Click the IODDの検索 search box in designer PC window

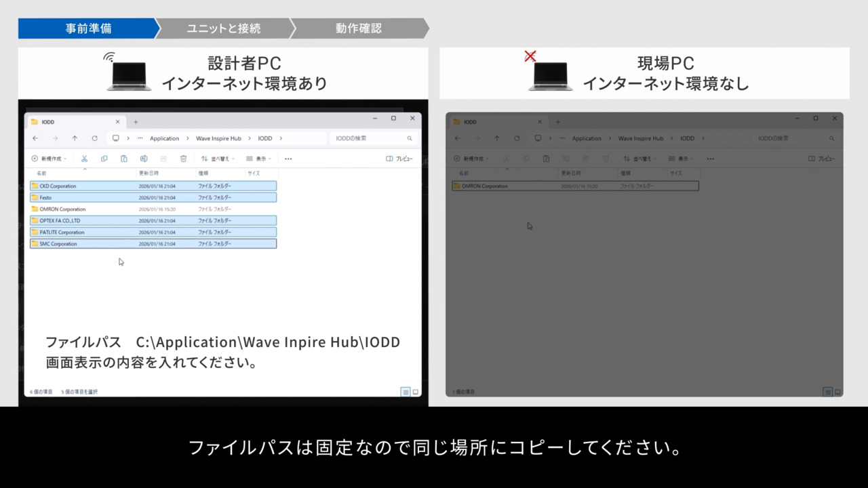tap(370, 138)
